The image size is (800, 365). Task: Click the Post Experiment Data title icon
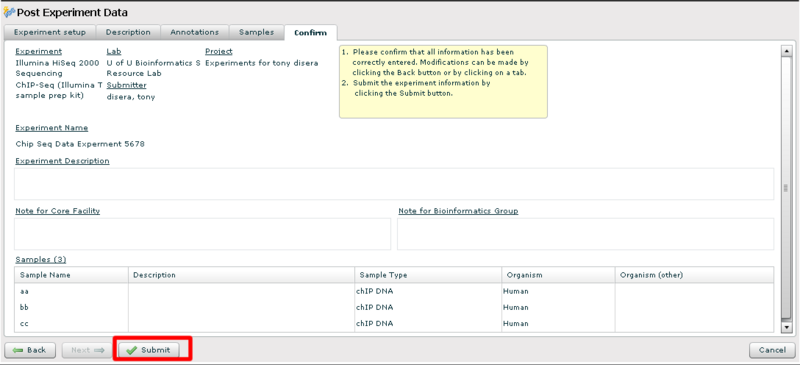click(x=9, y=12)
